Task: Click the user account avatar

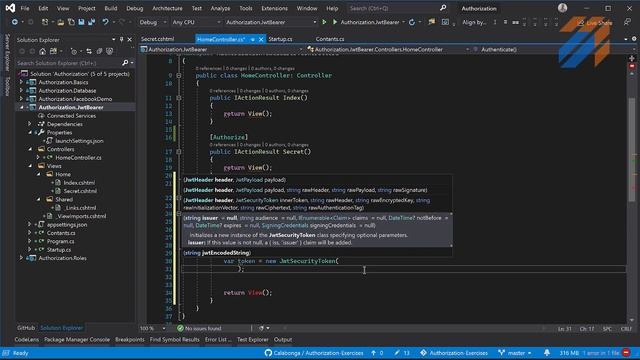Action: [x=562, y=8]
